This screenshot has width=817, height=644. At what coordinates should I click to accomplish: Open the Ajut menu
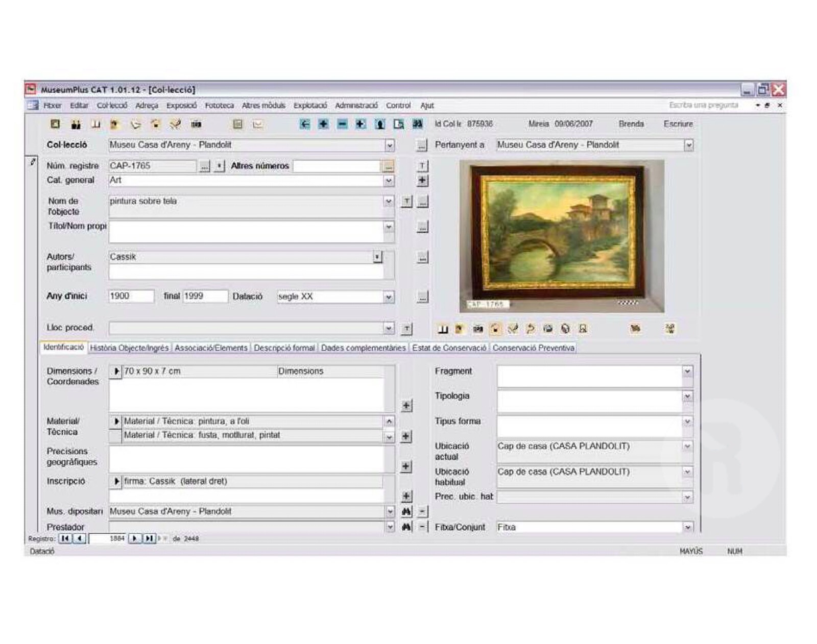pos(427,106)
